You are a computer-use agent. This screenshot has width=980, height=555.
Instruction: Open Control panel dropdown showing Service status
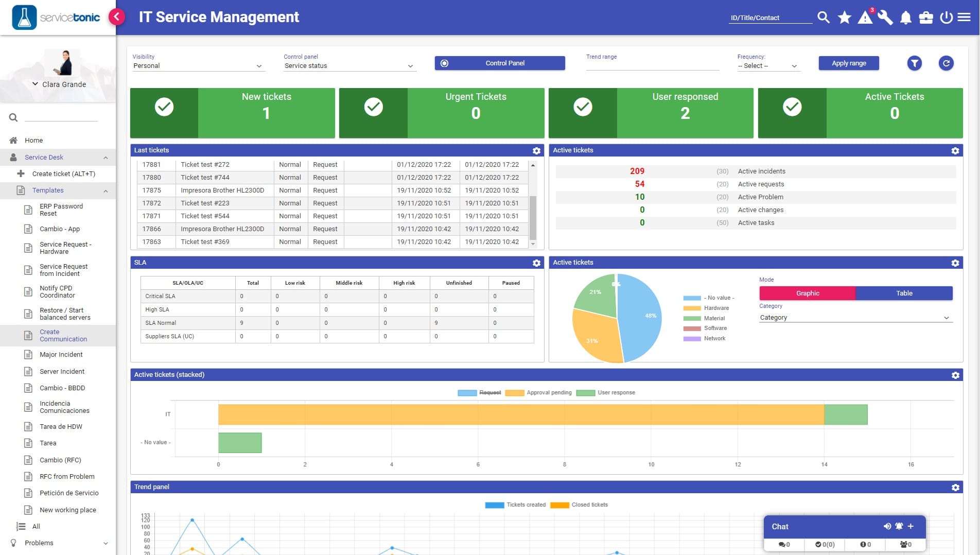tap(349, 66)
